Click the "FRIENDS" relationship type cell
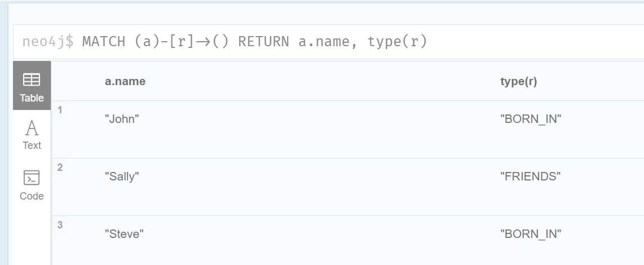Screen dimensions: 644x265 point(530,176)
